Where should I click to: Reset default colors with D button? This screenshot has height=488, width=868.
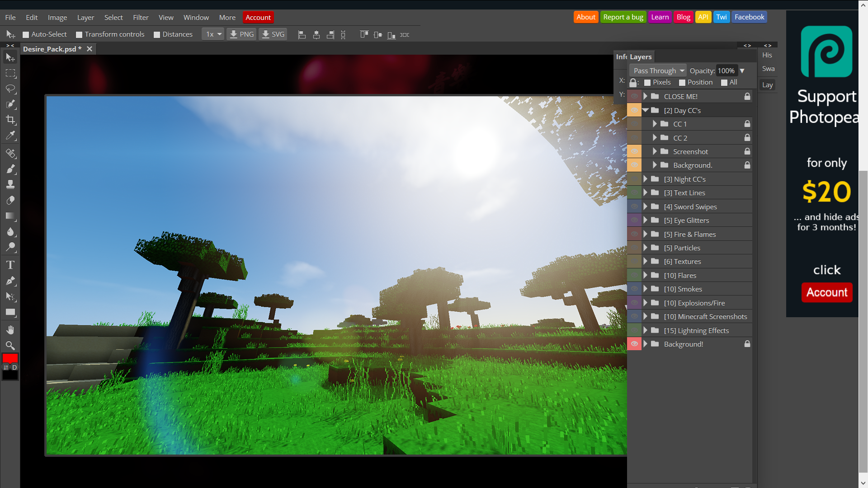pyautogui.click(x=14, y=368)
